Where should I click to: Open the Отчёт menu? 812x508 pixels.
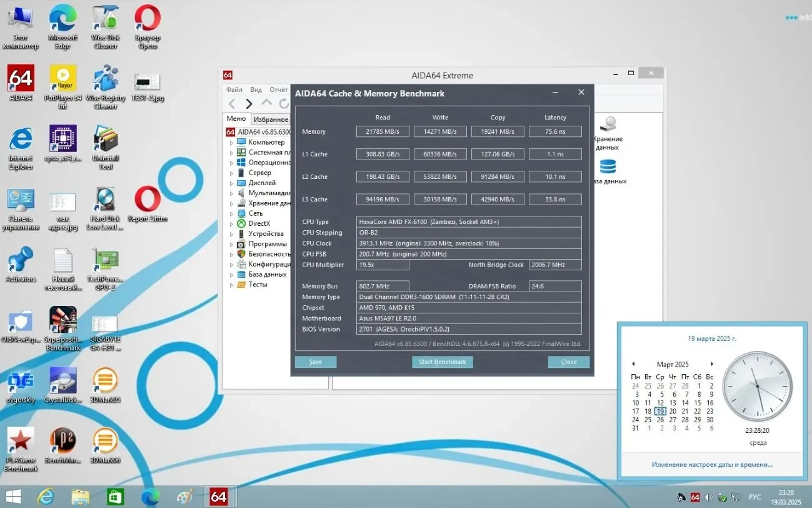(279, 90)
